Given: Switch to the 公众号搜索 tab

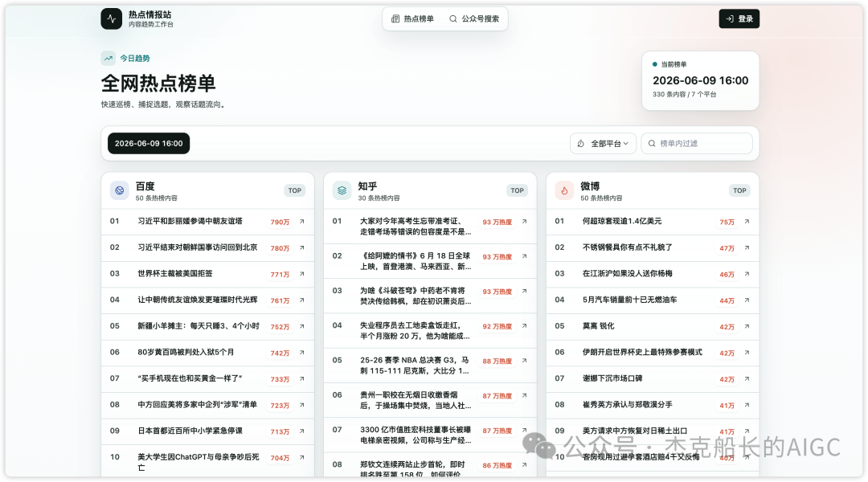Looking at the screenshot, I should tap(474, 18).
